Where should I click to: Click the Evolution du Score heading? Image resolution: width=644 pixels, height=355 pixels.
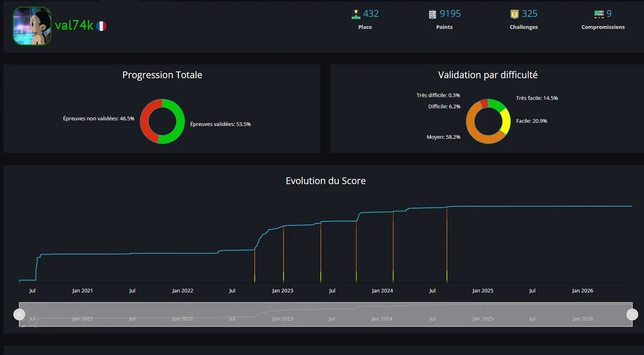click(325, 181)
